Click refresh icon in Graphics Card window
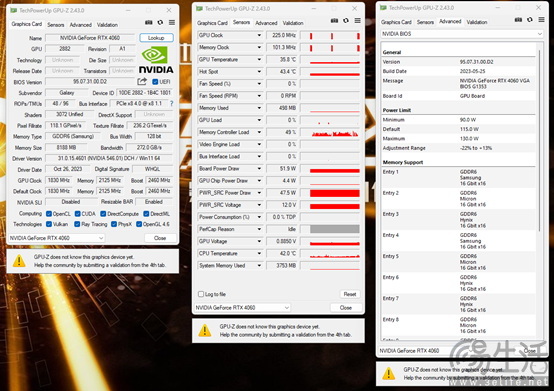 (x=160, y=23)
